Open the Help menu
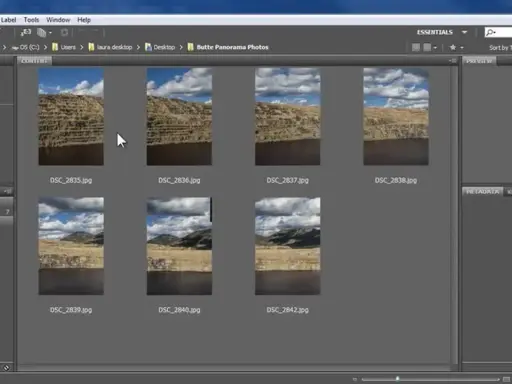This screenshot has height=384, width=512. (x=84, y=20)
